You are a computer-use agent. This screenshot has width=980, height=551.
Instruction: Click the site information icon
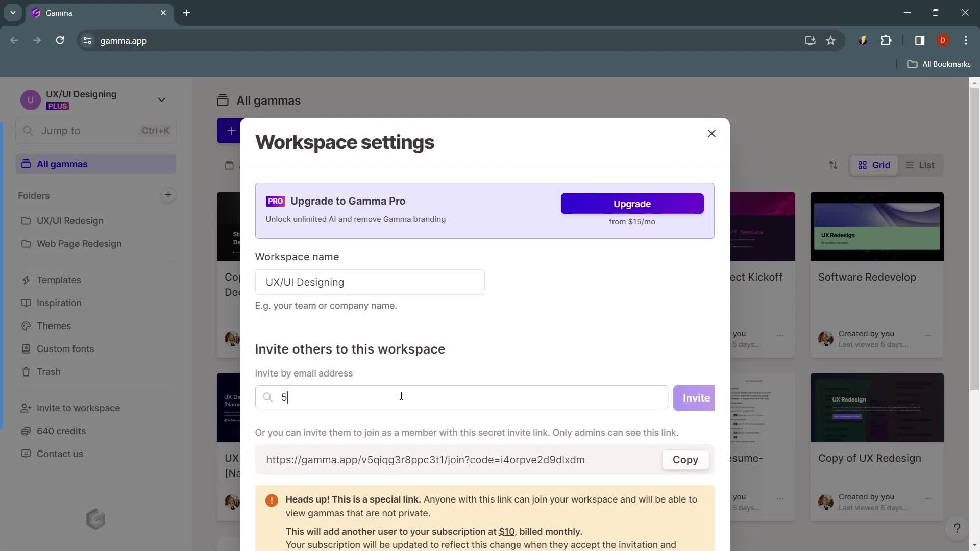point(87,40)
